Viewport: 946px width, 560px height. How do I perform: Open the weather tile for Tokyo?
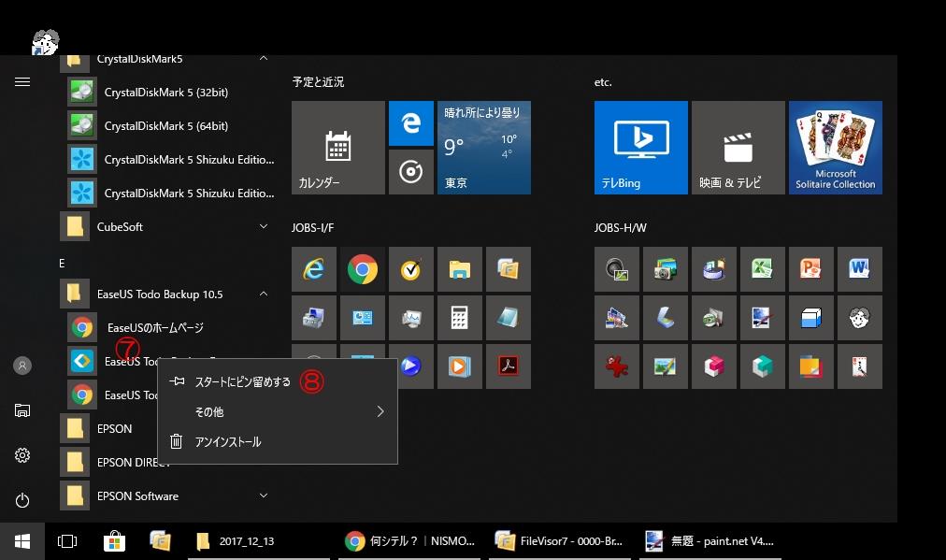pyautogui.click(x=484, y=148)
